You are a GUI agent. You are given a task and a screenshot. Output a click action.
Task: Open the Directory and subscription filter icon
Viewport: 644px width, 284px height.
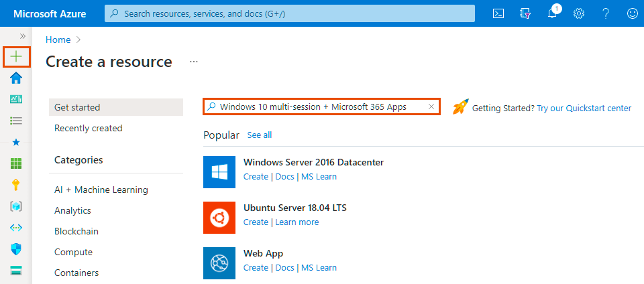point(525,13)
